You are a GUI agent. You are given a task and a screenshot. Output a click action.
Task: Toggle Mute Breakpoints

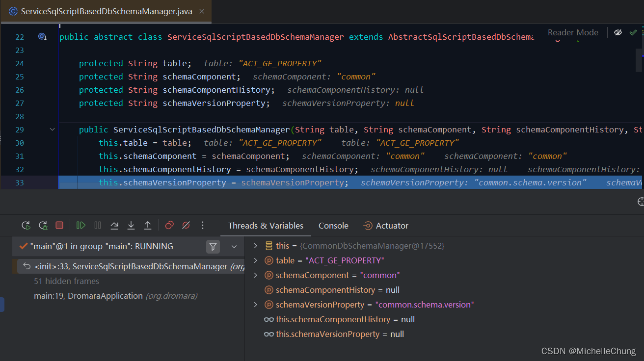(x=186, y=225)
